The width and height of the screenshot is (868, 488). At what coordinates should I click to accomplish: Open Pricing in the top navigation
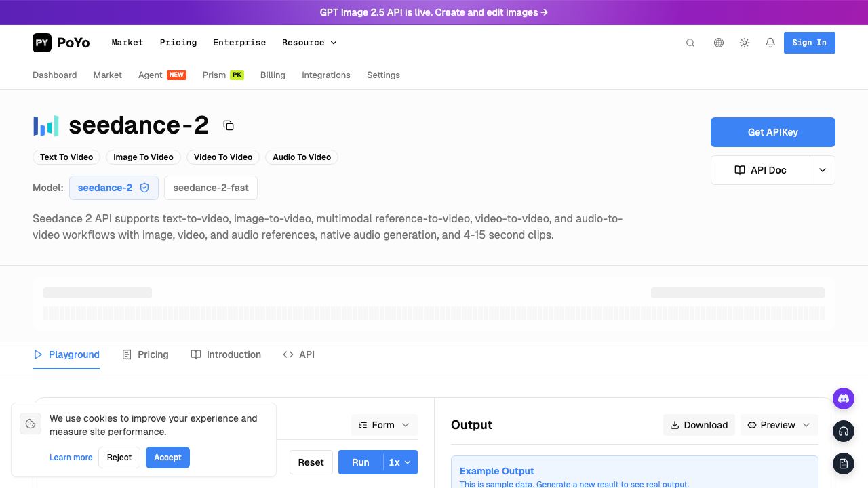pos(178,43)
